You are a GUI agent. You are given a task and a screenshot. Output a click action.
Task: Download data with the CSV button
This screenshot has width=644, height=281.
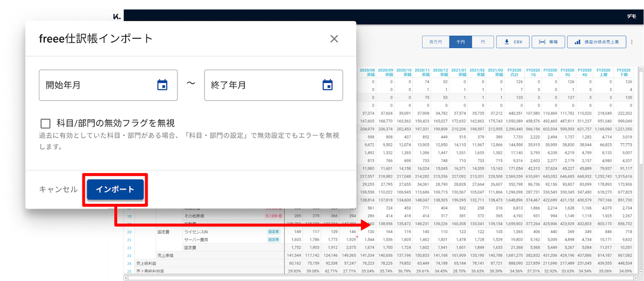coord(513,42)
